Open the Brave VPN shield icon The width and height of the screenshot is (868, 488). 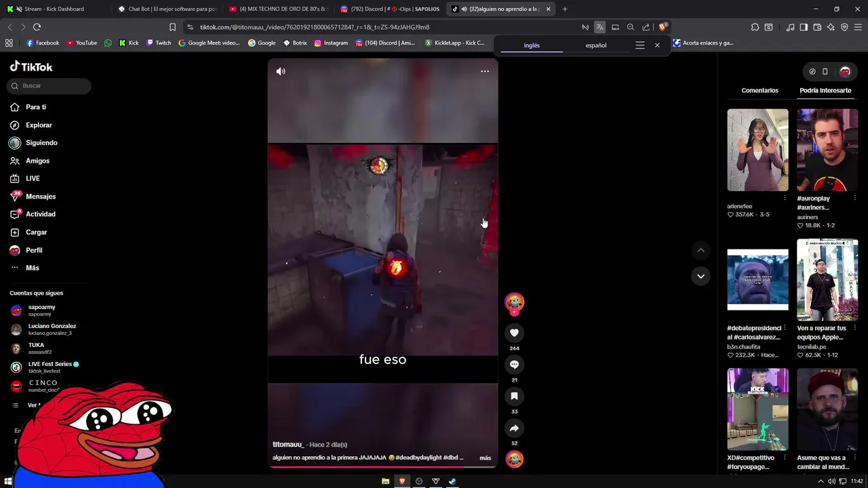pyautogui.click(x=844, y=27)
